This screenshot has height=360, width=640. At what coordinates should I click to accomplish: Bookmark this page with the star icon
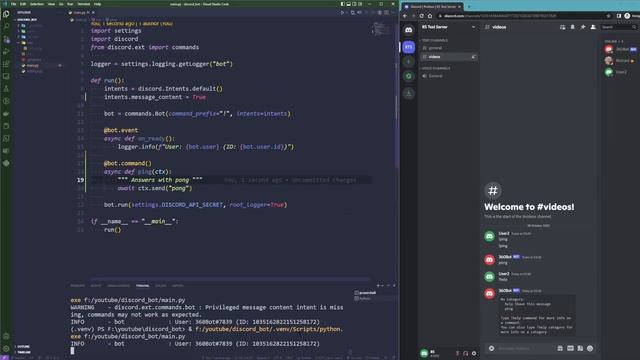click(x=609, y=16)
